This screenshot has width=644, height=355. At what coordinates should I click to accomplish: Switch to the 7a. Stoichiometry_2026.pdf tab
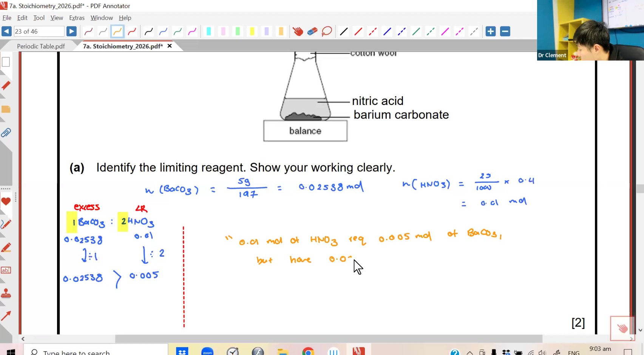point(123,46)
